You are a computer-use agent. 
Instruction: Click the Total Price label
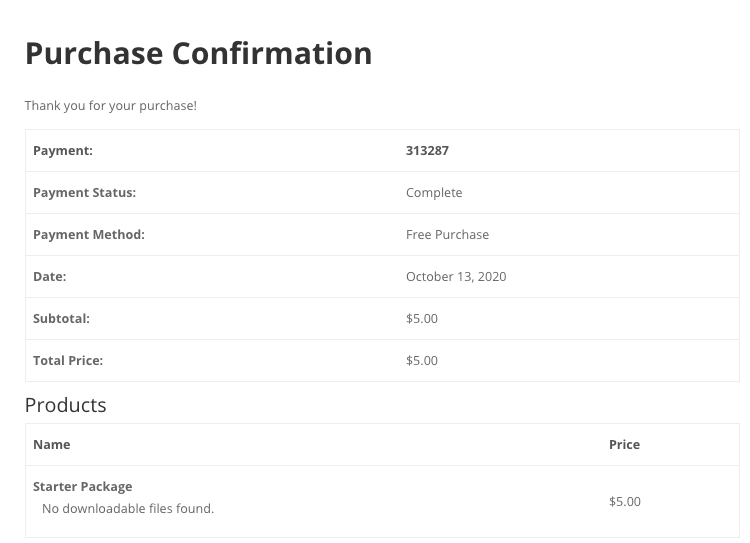pyautogui.click(x=68, y=361)
